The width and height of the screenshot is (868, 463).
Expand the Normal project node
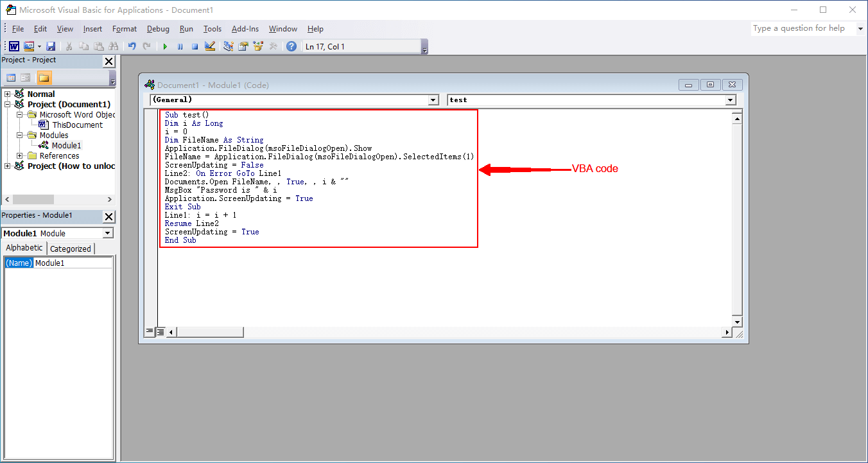[8, 94]
